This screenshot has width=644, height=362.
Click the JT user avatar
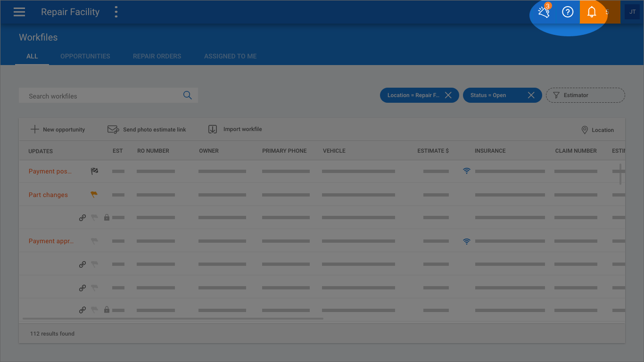(x=632, y=12)
